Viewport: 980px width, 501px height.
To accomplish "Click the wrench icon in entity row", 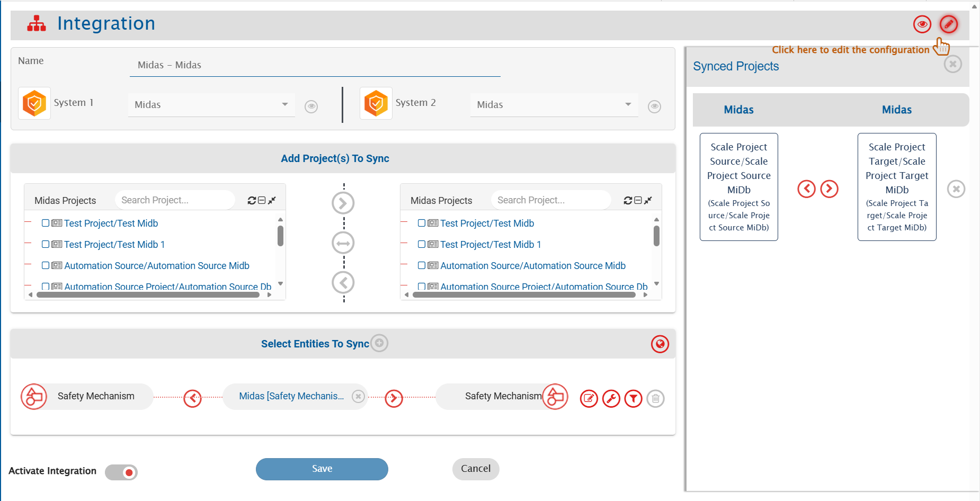I will click(611, 398).
